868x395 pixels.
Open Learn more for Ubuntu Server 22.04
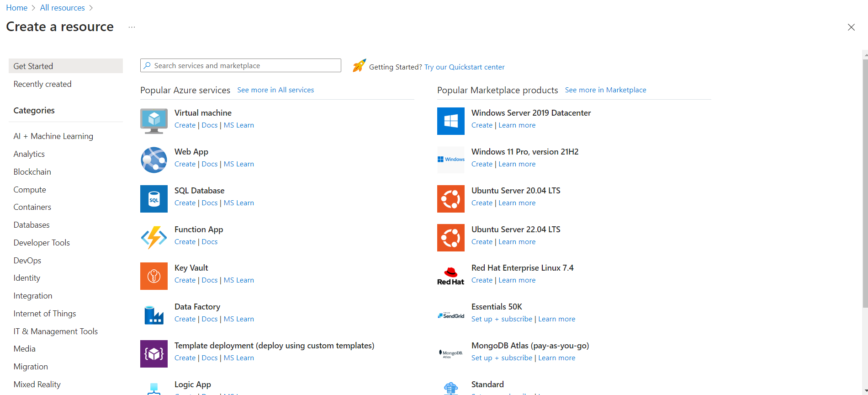pos(517,242)
